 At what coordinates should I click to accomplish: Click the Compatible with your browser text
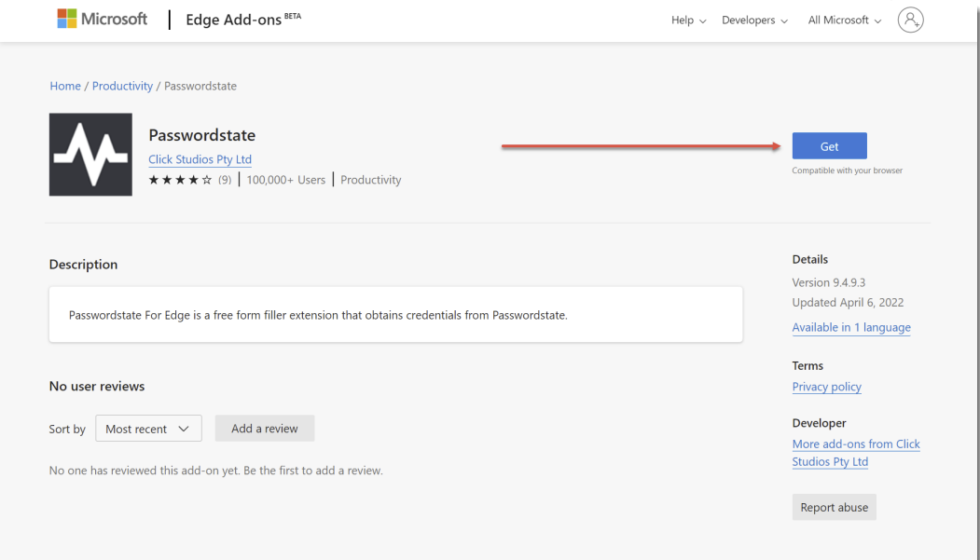pos(847,171)
